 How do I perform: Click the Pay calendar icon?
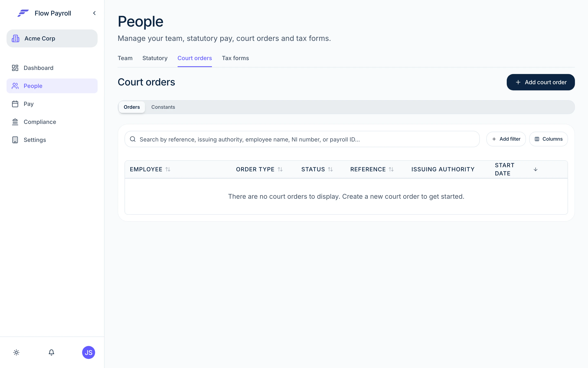click(15, 104)
